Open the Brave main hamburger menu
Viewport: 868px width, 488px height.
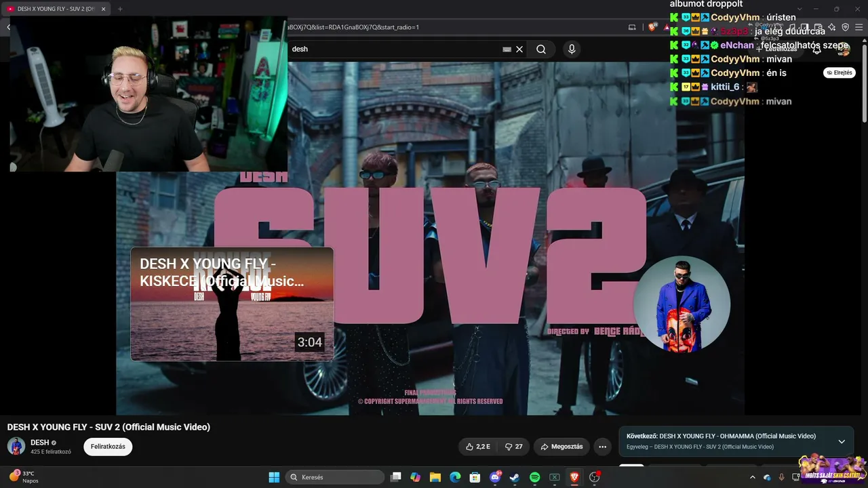(x=859, y=27)
